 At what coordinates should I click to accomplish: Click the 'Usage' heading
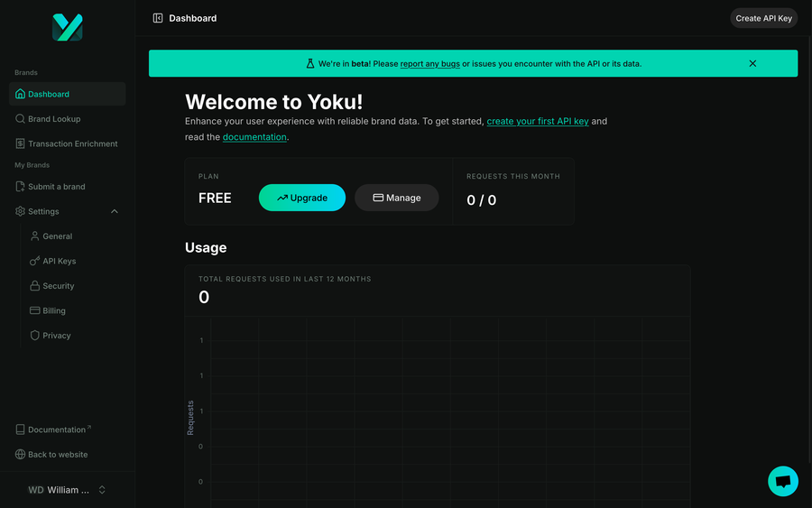point(206,247)
